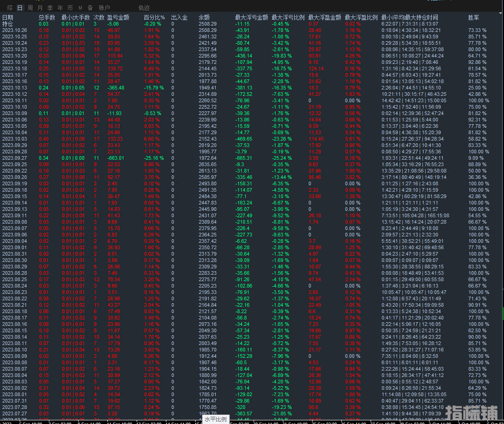The width and height of the screenshot is (504, 424).
Task: Click win rate 92.86 %
Action: pos(477,62)
